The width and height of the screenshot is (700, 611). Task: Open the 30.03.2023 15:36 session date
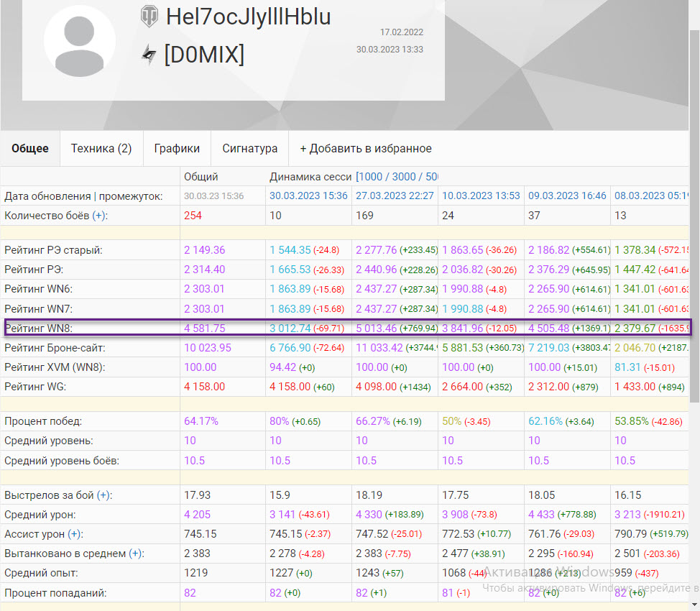[x=308, y=196]
